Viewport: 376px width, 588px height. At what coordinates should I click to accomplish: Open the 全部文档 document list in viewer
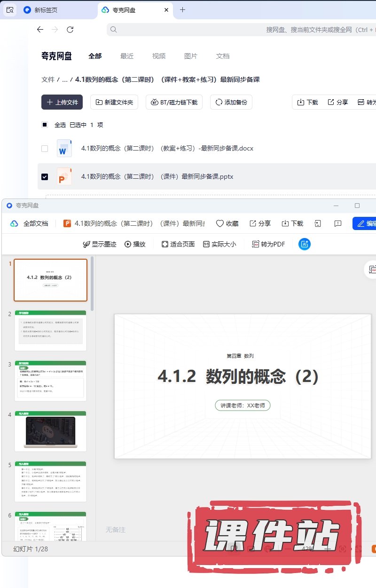point(30,223)
